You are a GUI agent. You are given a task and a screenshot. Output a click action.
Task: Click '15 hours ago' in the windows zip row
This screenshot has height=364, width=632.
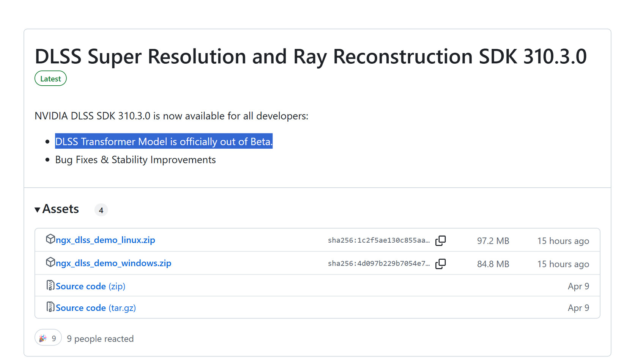click(x=563, y=264)
